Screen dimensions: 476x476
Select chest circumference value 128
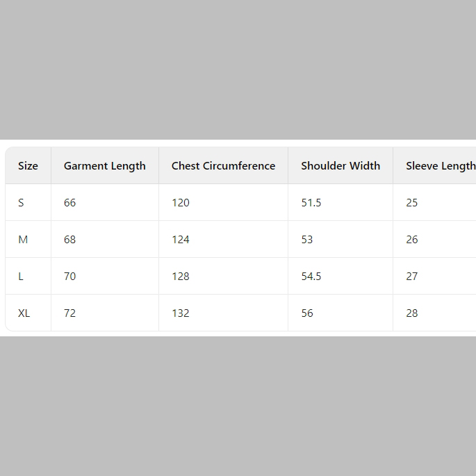click(181, 277)
